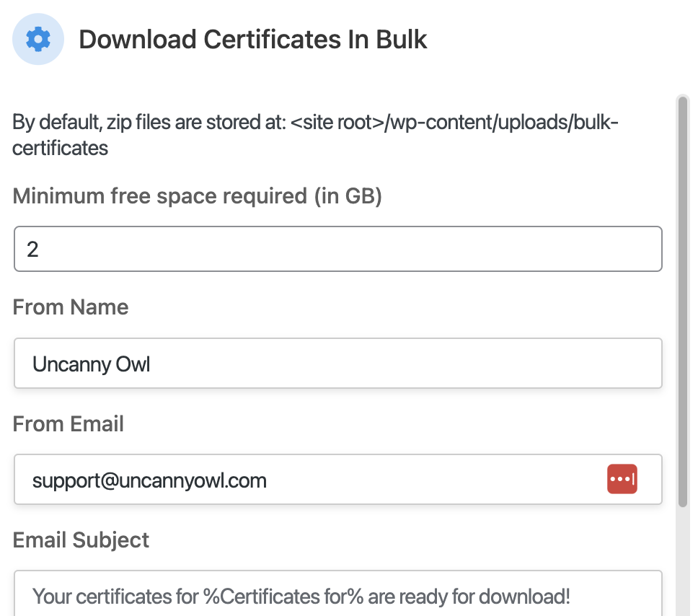
Task: Click the word "certificates" ending the storage path
Action: (x=61, y=149)
